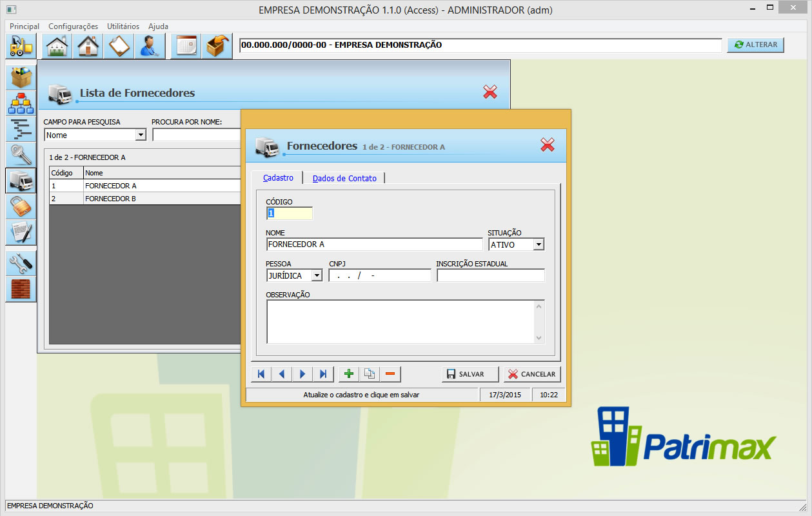Viewport: 812px width, 516px height.
Task: Open the calendar icon in the top toolbar
Action: pyautogui.click(x=186, y=46)
